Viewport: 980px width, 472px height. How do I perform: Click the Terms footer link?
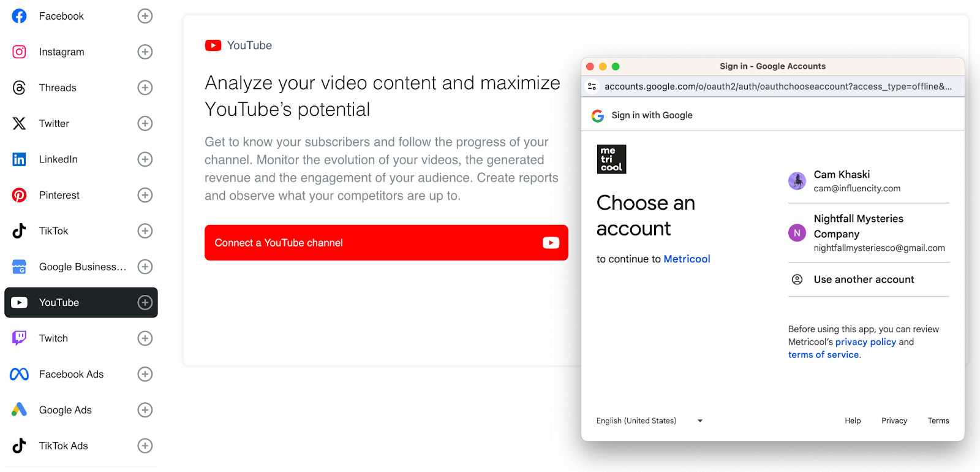point(938,421)
